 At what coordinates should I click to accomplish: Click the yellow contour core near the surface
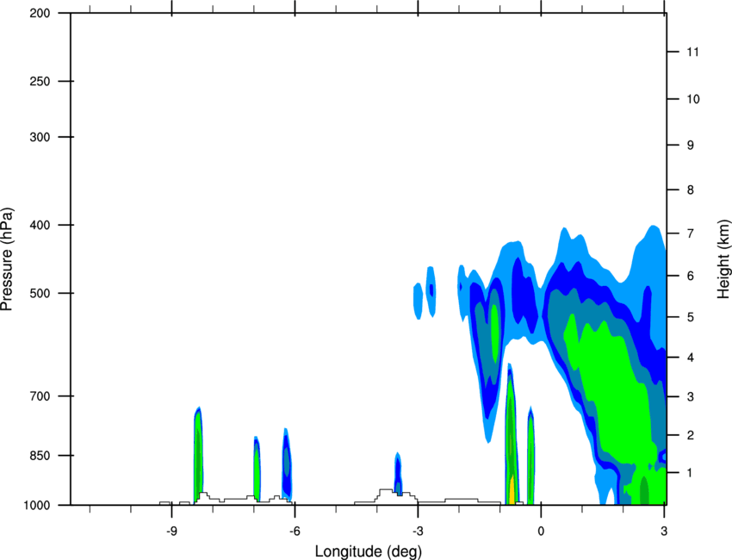click(512, 490)
